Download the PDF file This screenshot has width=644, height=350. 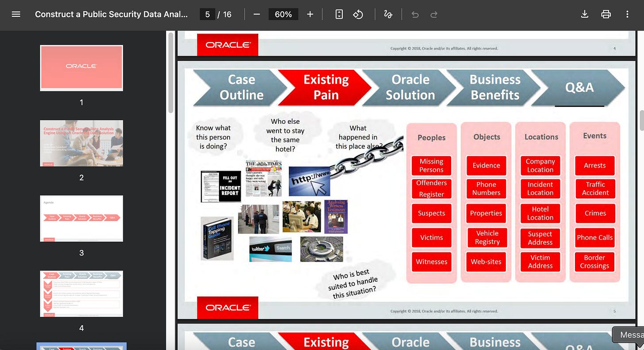(x=584, y=14)
